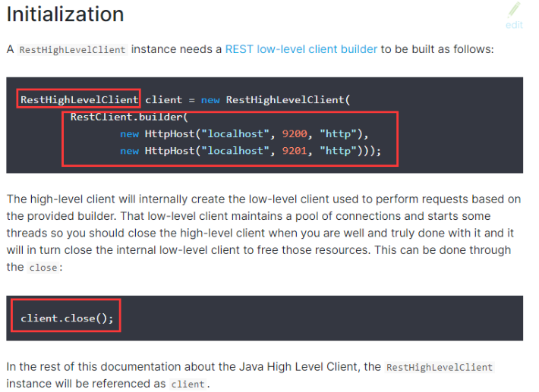Click the "client" variable name in the first code line
The image size is (539, 392).
point(162,99)
